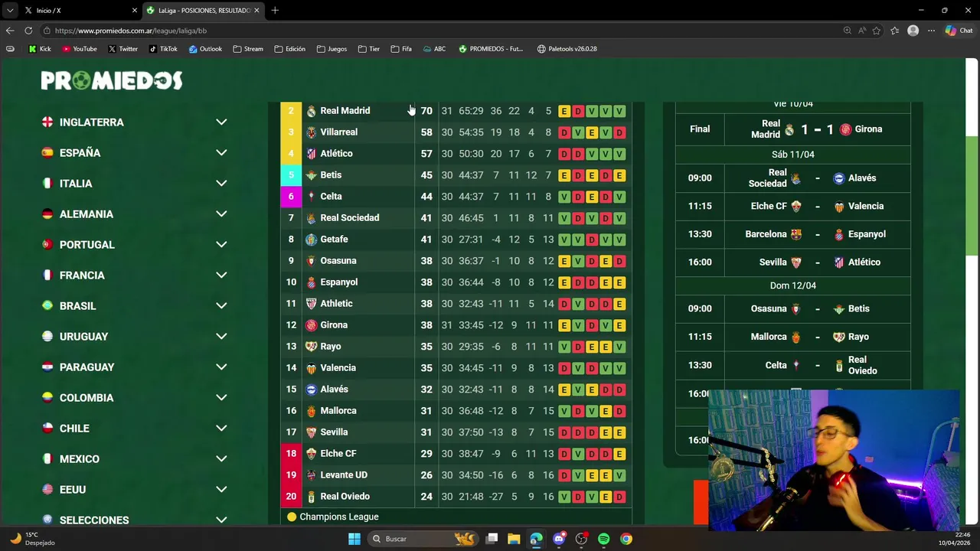The height and width of the screenshot is (551, 980).
Task: Click the address bar URL field
Action: point(440,31)
